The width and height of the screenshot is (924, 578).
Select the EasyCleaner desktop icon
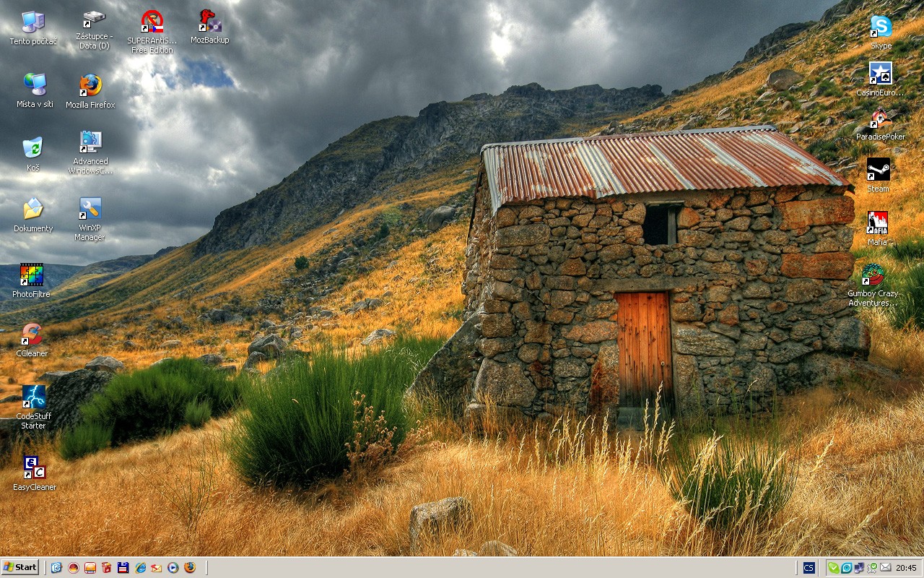(34, 467)
